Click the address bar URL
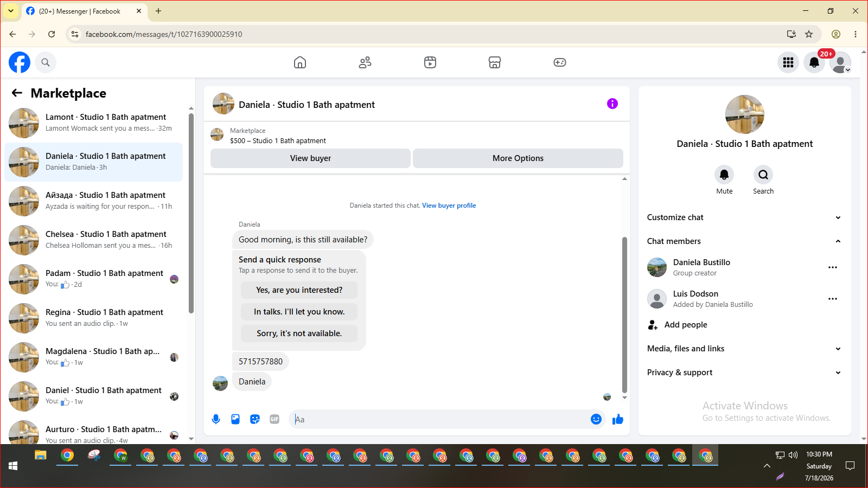Screen dimensions: 868x488 click(164, 34)
